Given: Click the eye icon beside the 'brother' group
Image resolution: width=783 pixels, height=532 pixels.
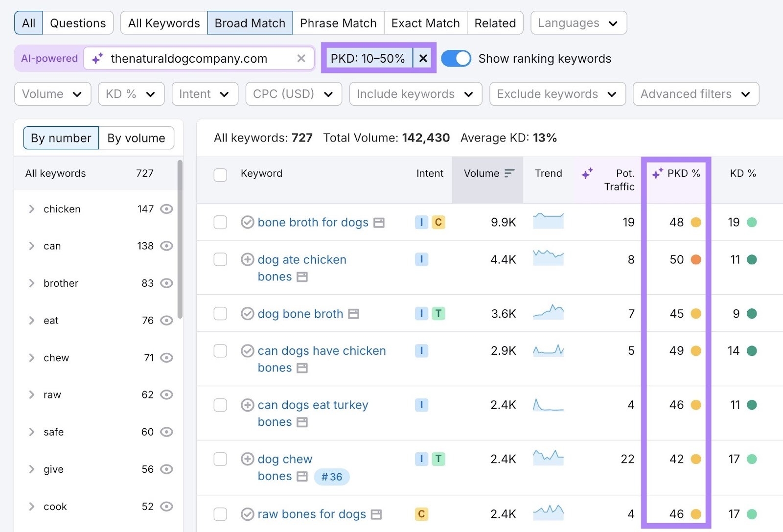Looking at the screenshot, I should pyautogui.click(x=166, y=283).
